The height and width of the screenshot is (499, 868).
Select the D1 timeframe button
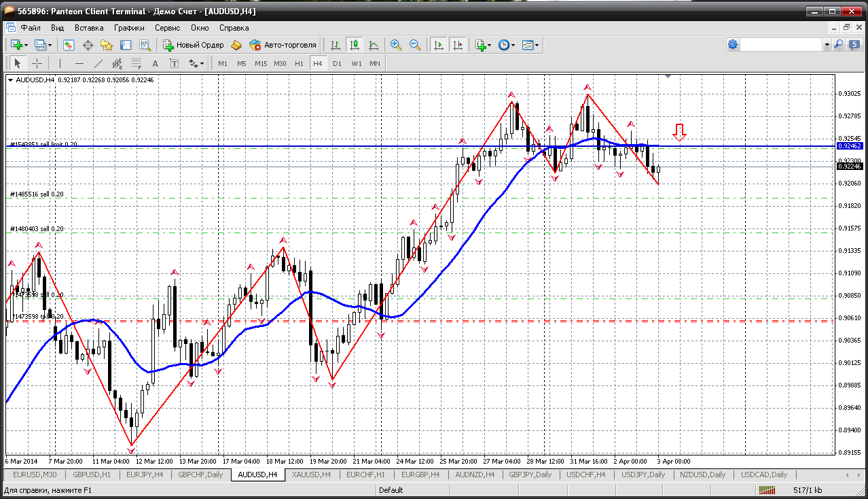(337, 63)
